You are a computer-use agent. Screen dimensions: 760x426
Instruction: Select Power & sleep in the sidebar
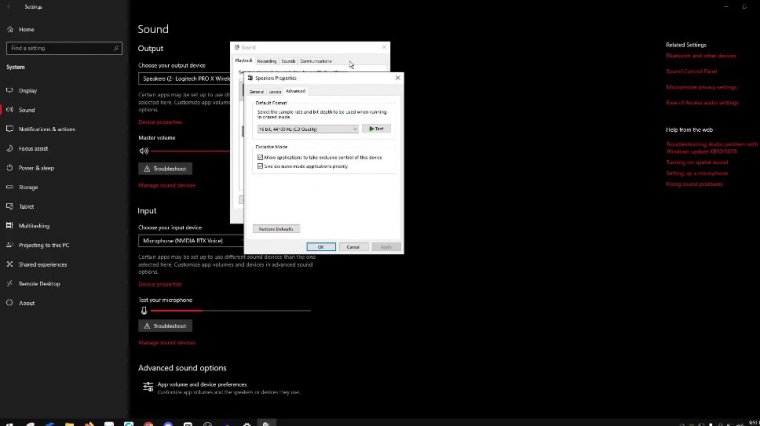point(36,167)
